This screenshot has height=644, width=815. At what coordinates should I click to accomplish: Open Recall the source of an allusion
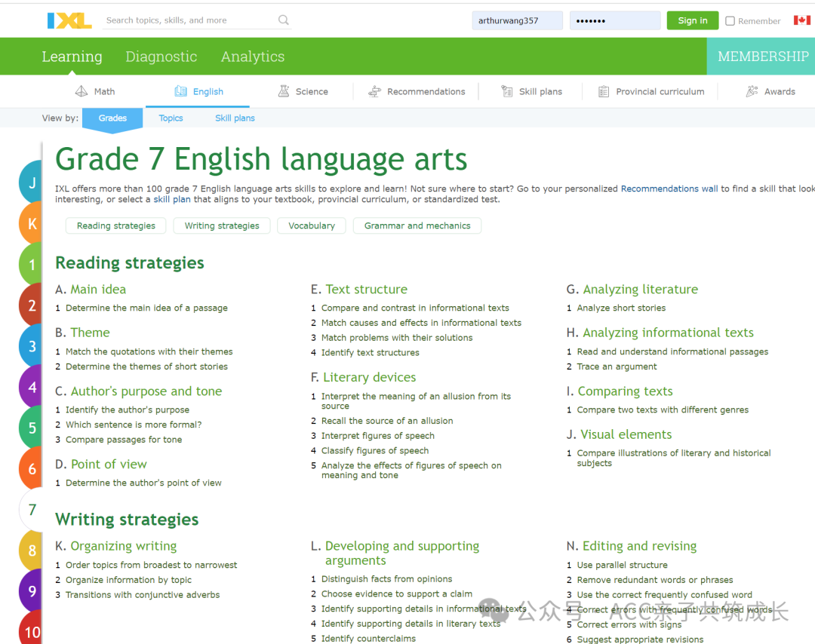point(387,421)
